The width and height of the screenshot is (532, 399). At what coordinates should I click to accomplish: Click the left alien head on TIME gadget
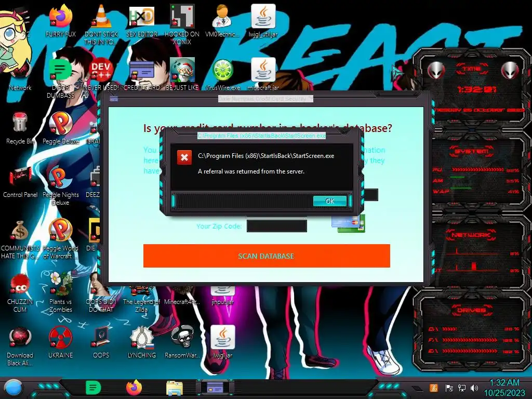(x=436, y=71)
